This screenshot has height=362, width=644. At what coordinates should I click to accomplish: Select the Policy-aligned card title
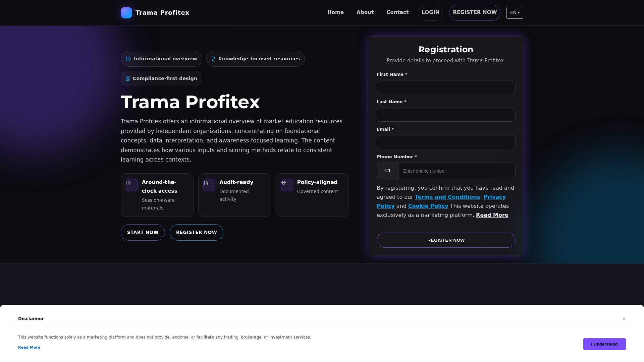point(317,182)
